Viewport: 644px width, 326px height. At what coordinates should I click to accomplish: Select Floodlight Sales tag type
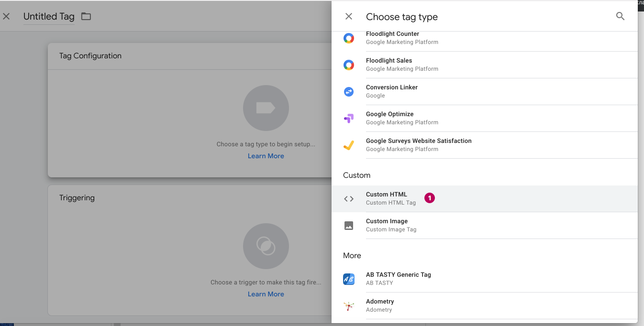(485, 65)
